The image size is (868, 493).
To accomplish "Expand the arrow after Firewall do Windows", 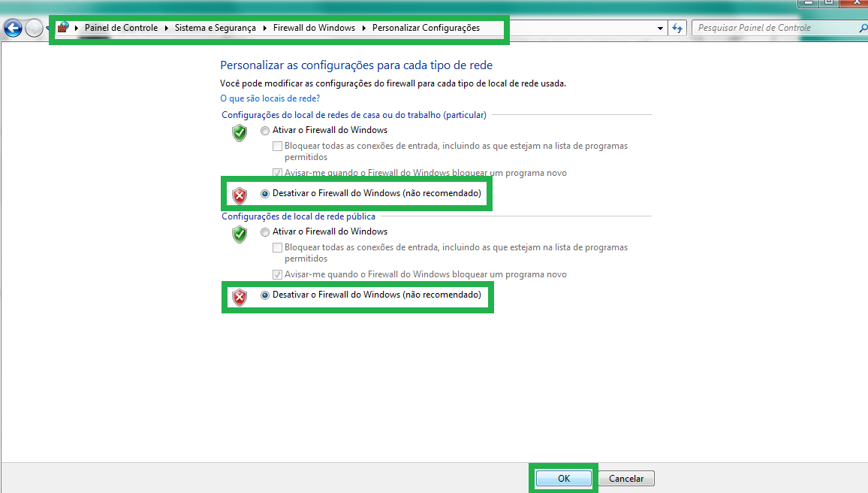I will click(x=363, y=28).
